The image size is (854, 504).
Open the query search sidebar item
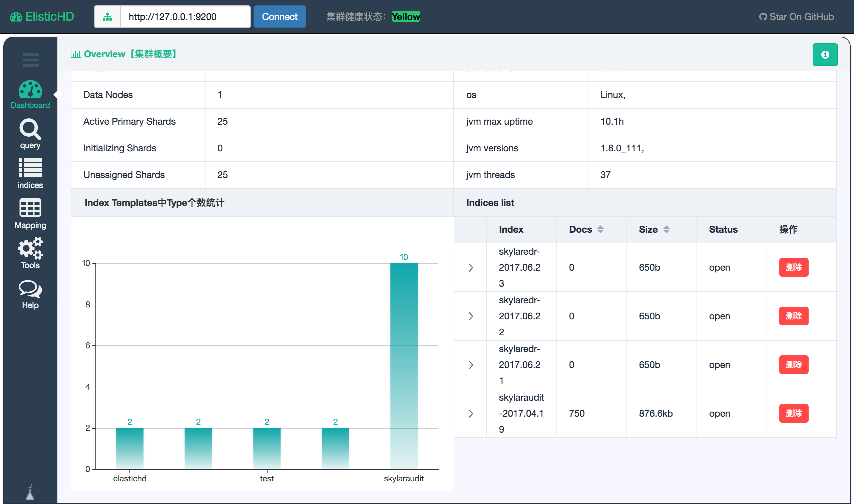click(x=30, y=134)
